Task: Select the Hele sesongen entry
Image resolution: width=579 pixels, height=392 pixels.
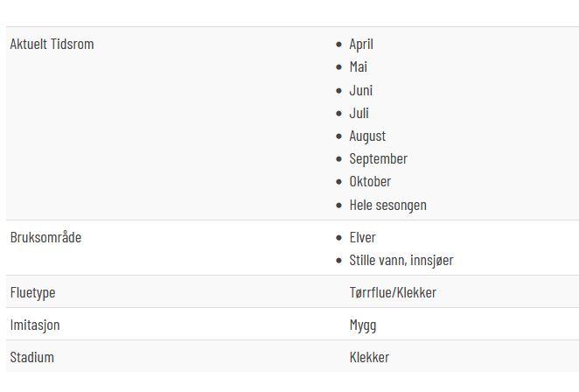Action: [387, 205]
